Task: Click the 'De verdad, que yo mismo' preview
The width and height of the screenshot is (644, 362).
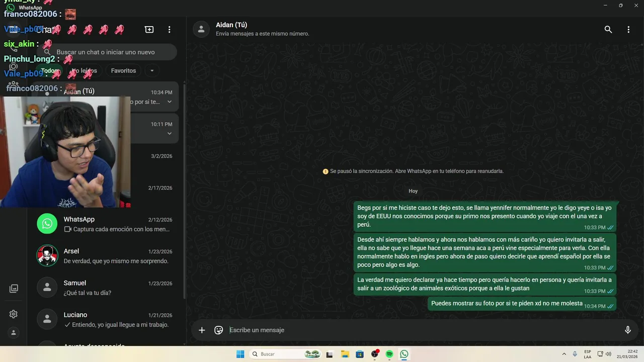Action: 116,261
